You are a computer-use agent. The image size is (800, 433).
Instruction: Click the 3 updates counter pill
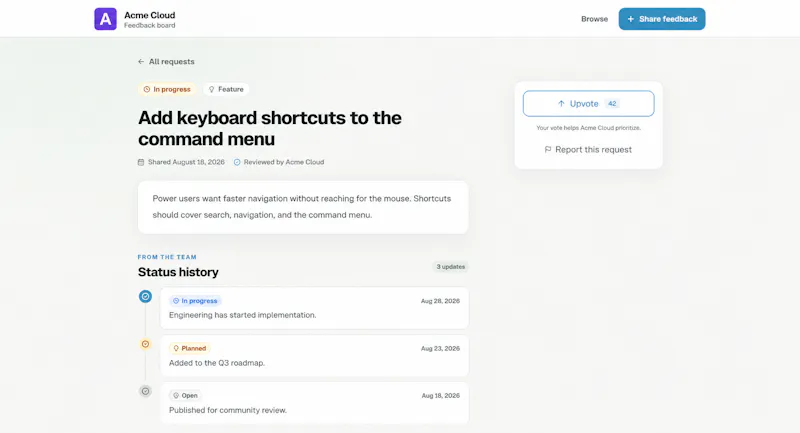coord(451,267)
